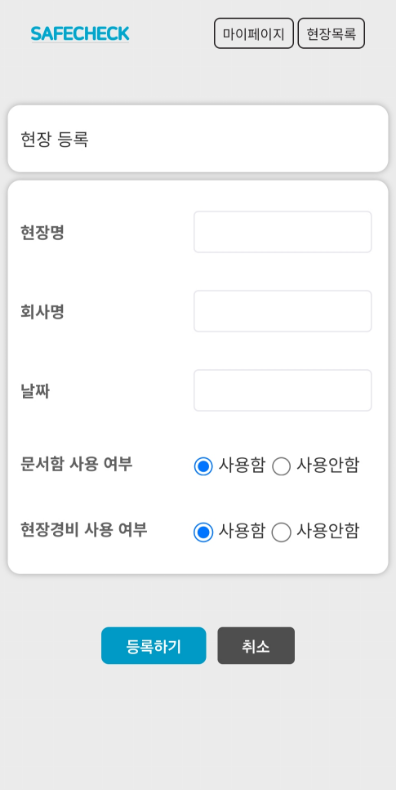Focus the 현장명 input field
Viewport: 396px width, 790px height.
(283, 232)
